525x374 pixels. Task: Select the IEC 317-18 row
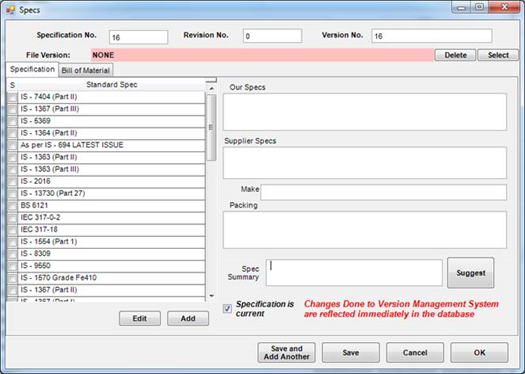111,230
